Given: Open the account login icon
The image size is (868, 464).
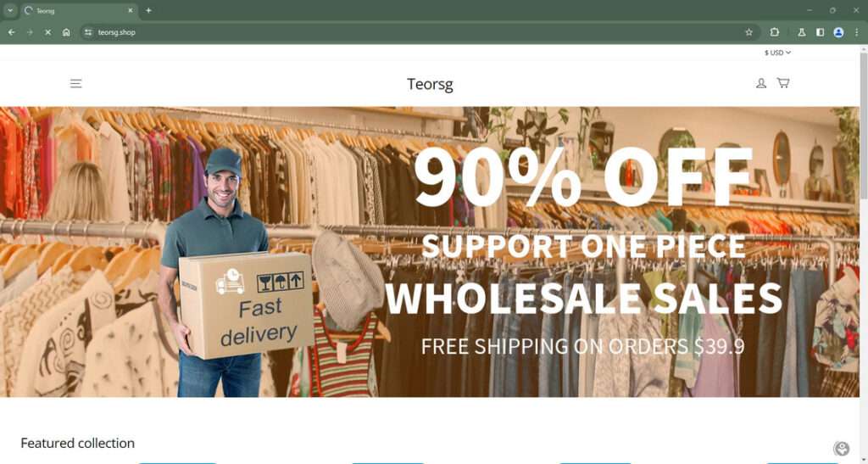Looking at the screenshot, I should pos(761,83).
